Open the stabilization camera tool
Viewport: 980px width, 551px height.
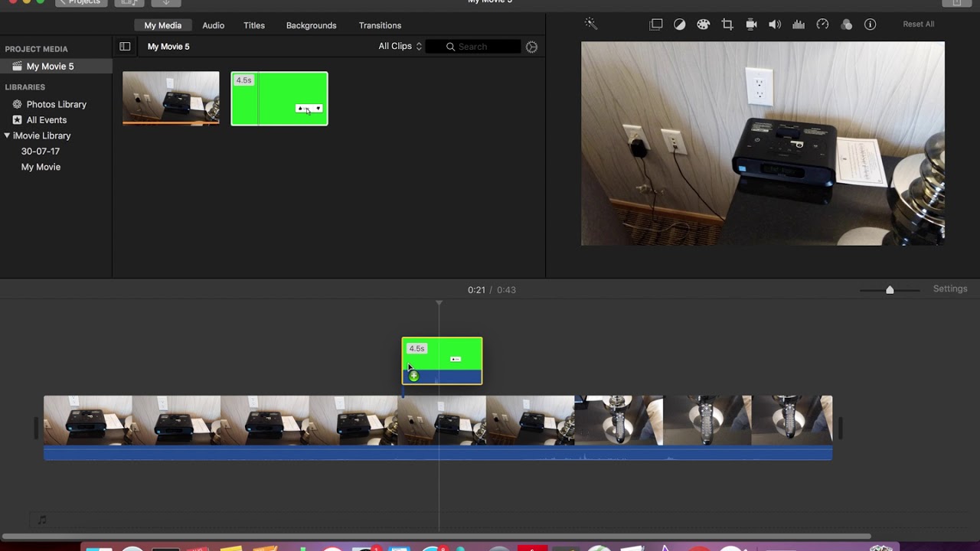click(x=751, y=24)
